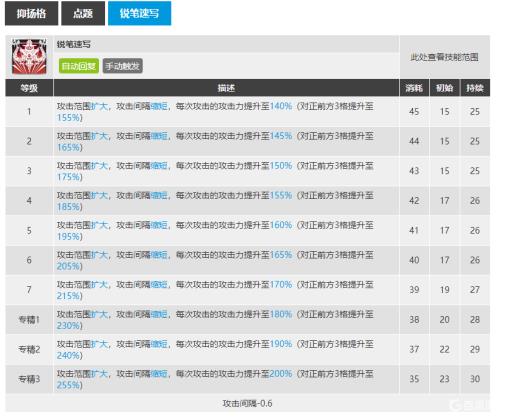
Task: Click the 170% value in level 7 description
Action: pyautogui.click(x=281, y=285)
